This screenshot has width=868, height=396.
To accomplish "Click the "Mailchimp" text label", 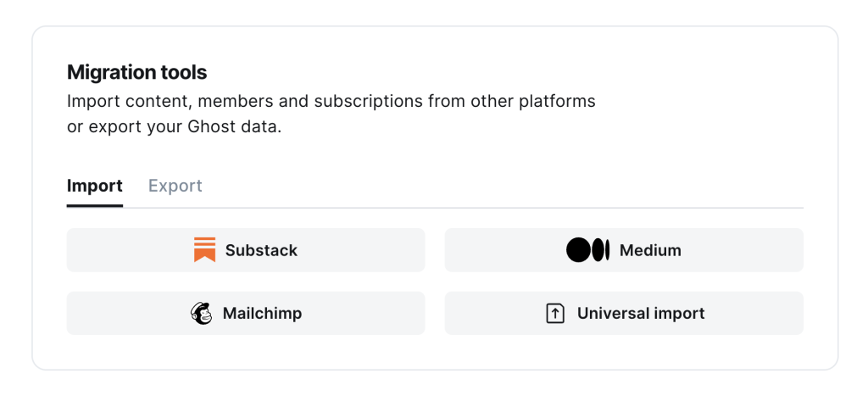I will (262, 314).
